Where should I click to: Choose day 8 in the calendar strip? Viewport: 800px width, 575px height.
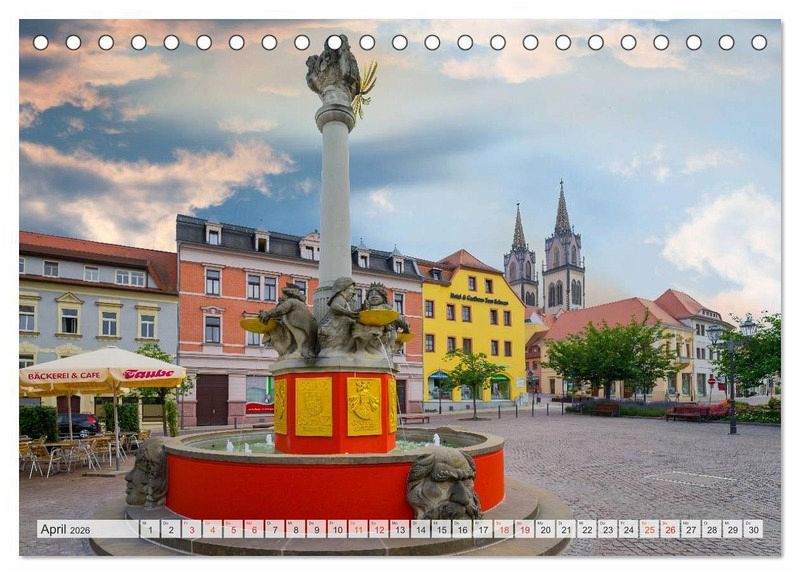point(295,529)
